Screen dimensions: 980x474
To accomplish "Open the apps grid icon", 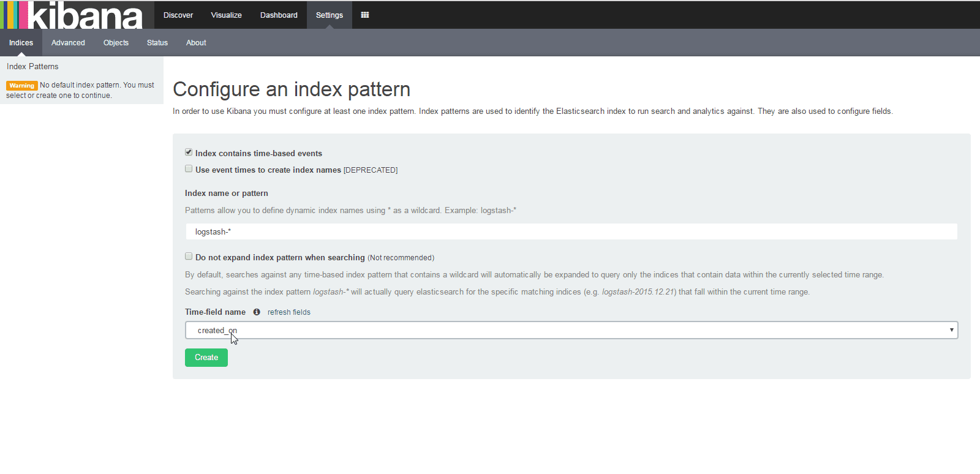I will click(365, 15).
